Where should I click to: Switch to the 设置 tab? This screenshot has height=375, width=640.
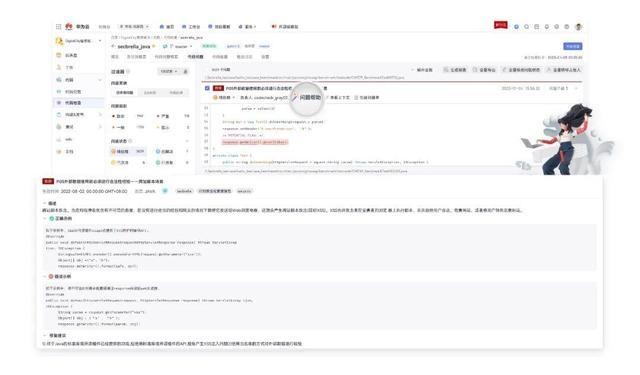click(x=265, y=57)
